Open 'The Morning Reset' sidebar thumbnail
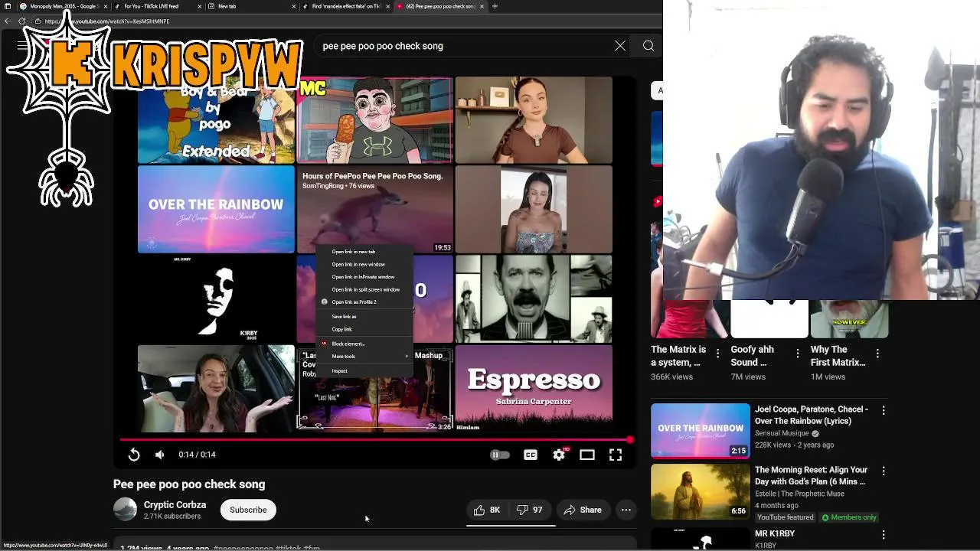The height and width of the screenshot is (551, 980). tap(701, 491)
